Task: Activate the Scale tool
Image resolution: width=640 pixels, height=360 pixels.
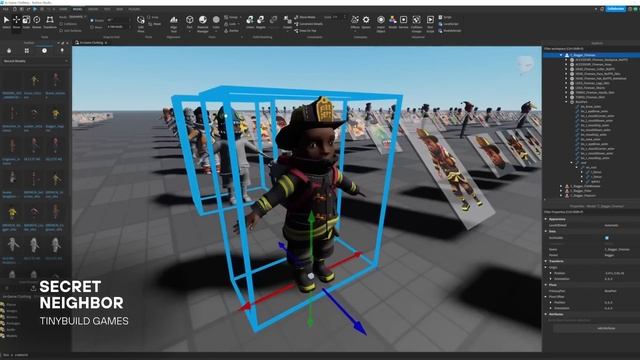Action: click(26, 22)
